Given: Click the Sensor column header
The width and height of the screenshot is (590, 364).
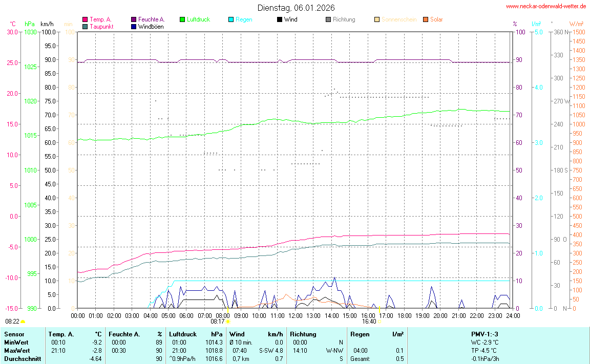Looking at the screenshot, I should pos(14,334).
